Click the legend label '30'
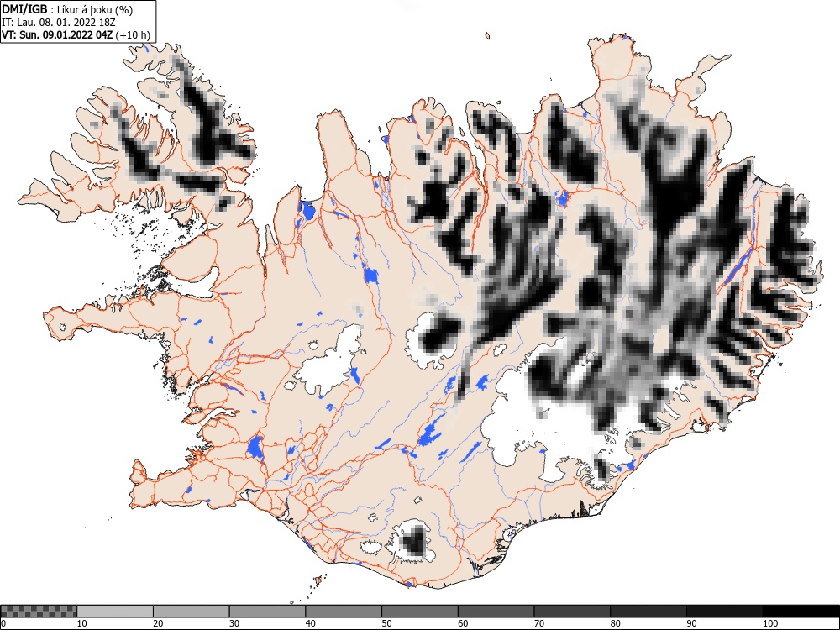This screenshot has height=630, width=840. [234, 623]
